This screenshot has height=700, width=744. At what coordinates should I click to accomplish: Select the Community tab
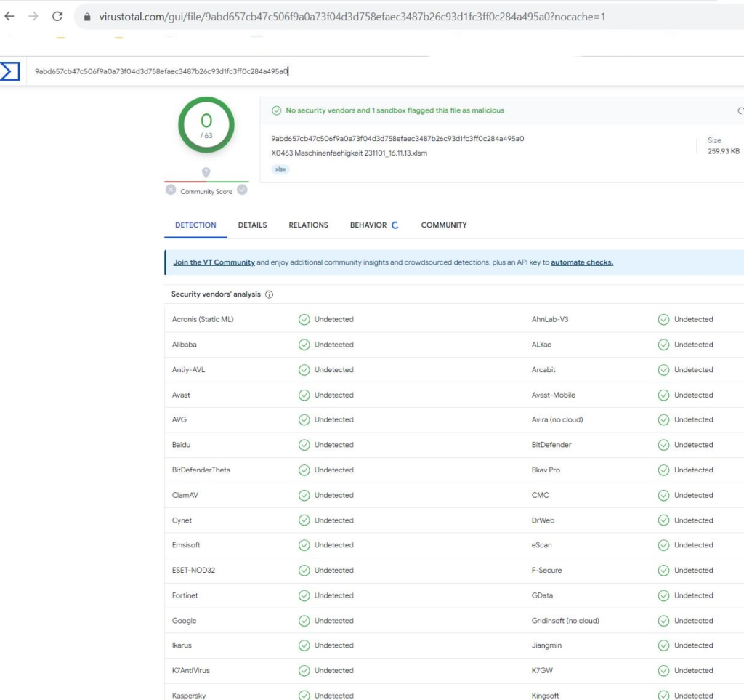(444, 225)
